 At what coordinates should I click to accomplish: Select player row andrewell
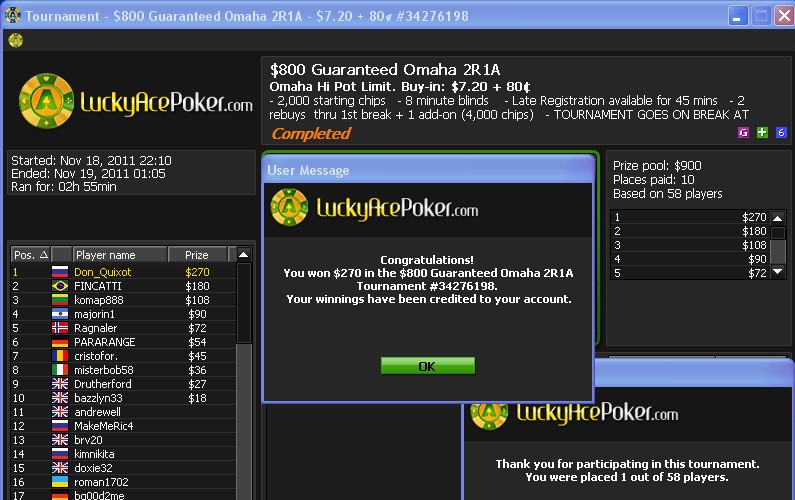pyautogui.click(x=123, y=412)
